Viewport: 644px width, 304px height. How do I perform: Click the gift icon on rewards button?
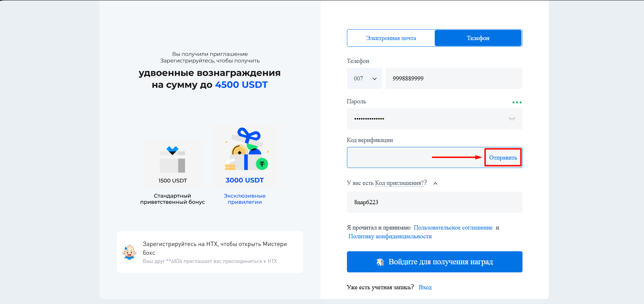(x=380, y=262)
